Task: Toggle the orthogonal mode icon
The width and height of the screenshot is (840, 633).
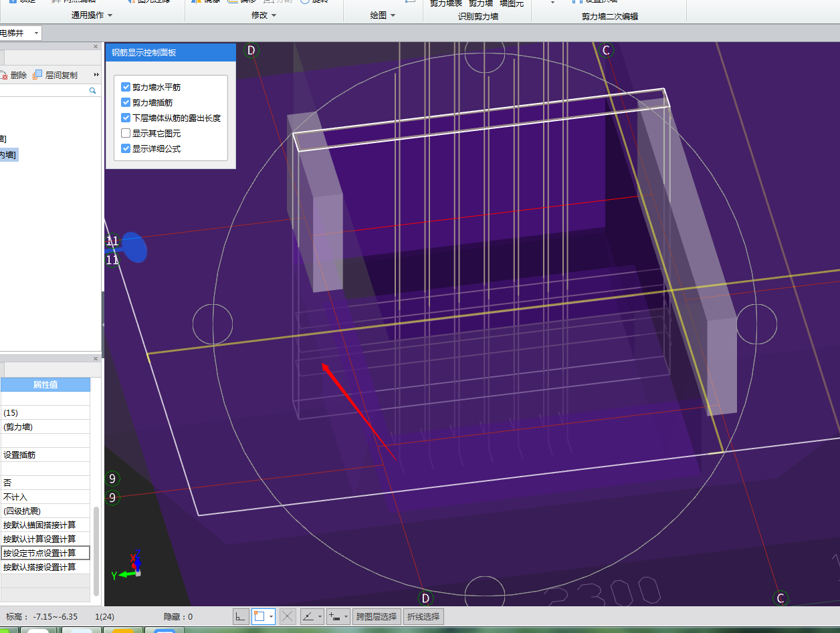Action: 241,616
